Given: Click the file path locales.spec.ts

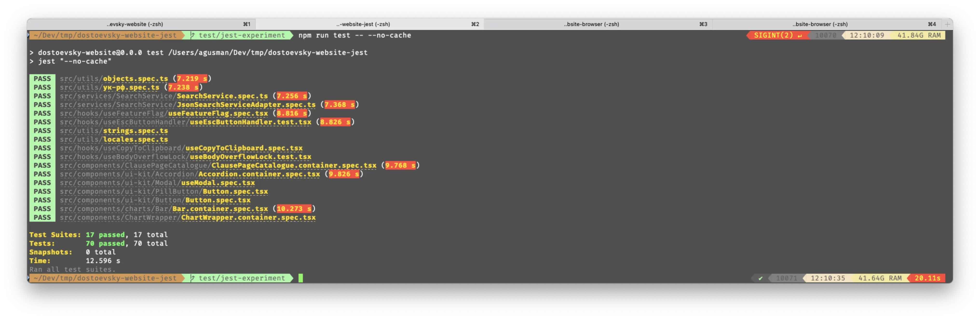Looking at the screenshot, I should (x=114, y=140).
